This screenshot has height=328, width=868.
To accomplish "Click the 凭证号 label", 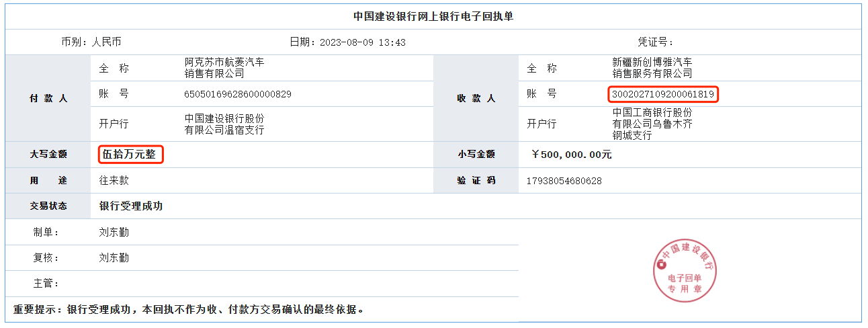I will pos(655,42).
